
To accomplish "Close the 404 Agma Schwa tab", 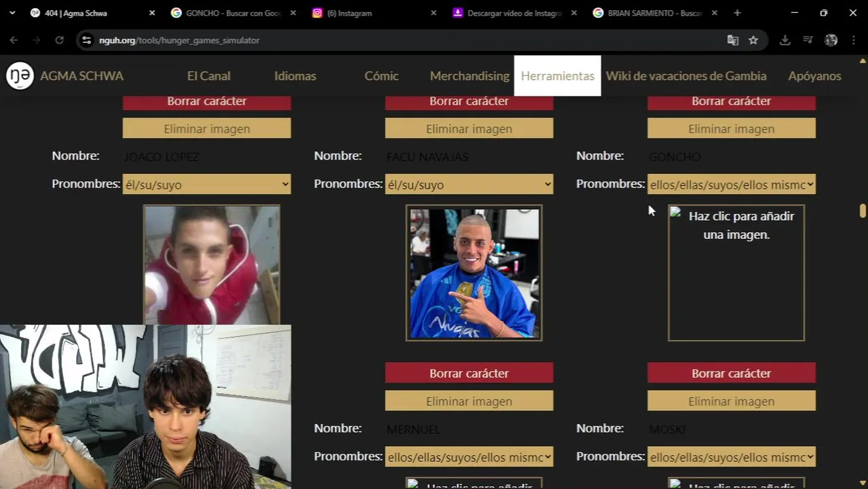I will [152, 13].
